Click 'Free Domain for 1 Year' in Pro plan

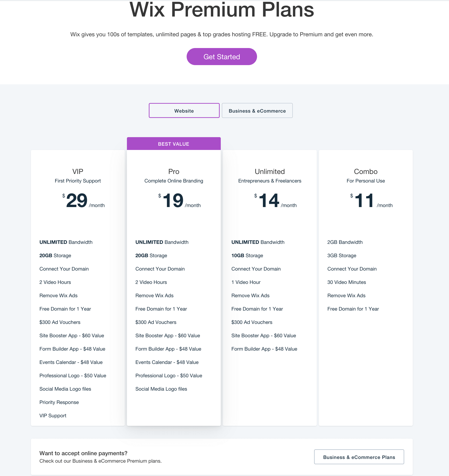(161, 309)
